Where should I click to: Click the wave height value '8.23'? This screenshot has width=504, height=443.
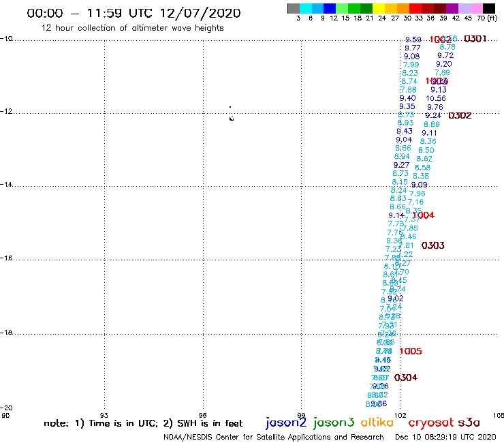click(x=410, y=73)
